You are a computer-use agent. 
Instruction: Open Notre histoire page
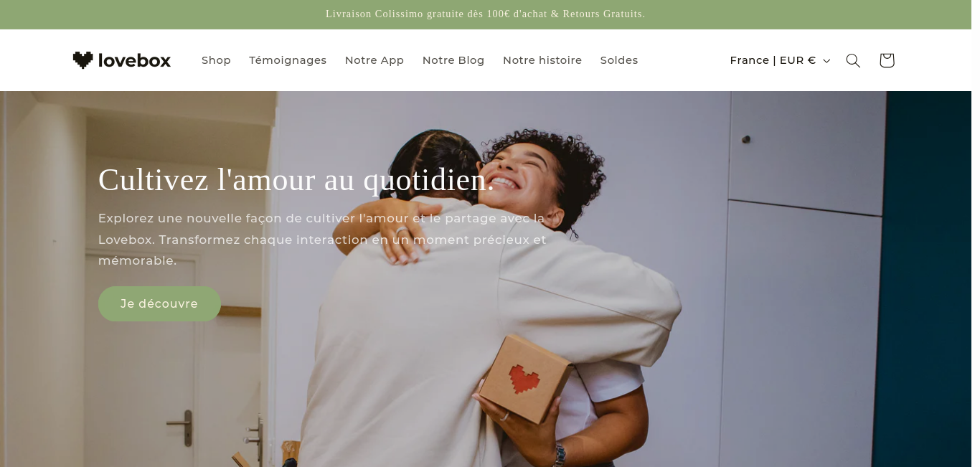point(542,60)
